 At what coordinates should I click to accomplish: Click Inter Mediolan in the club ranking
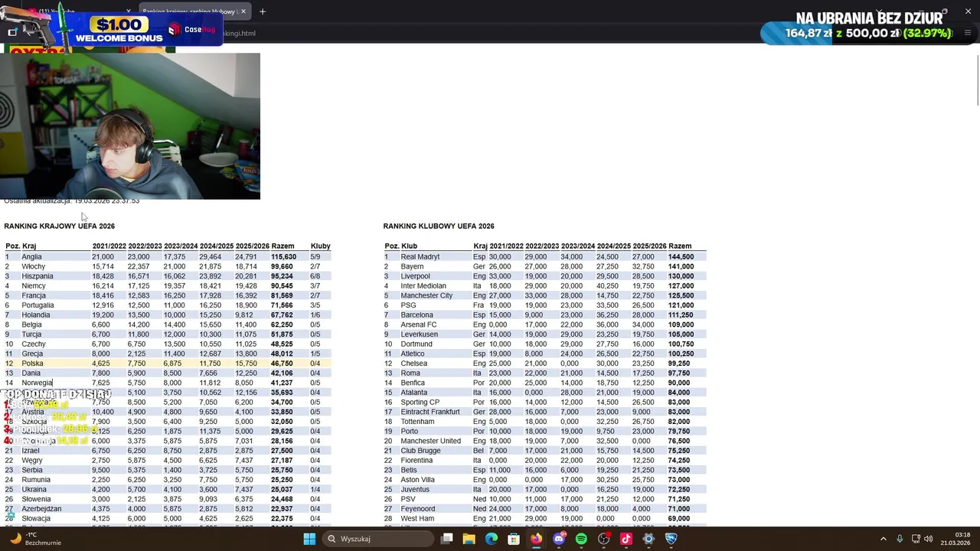(423, 286)
